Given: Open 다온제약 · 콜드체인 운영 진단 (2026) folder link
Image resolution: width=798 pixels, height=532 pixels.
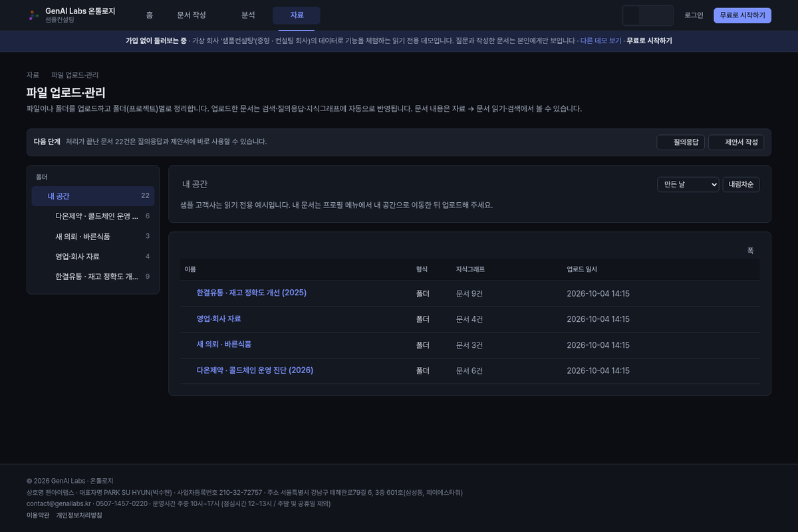Looking at the screenshot, I should coord(255,370).
